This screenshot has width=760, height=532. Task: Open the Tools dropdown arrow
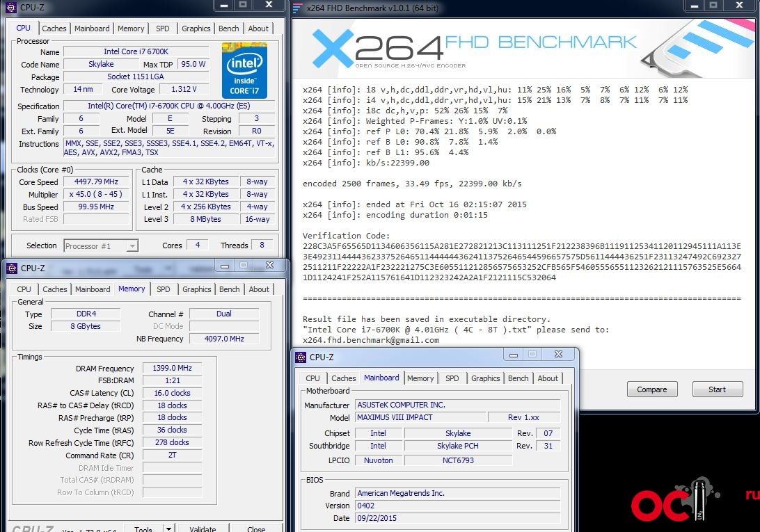click(x=168, y=529)
